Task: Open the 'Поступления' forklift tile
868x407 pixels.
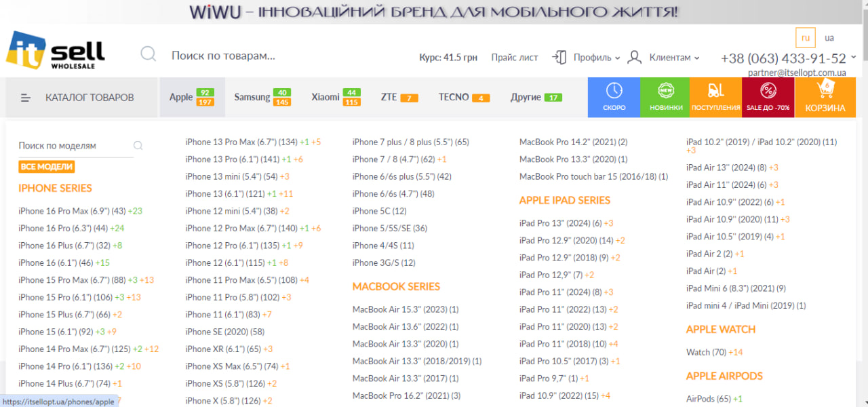Action: [x=715, y=97]
